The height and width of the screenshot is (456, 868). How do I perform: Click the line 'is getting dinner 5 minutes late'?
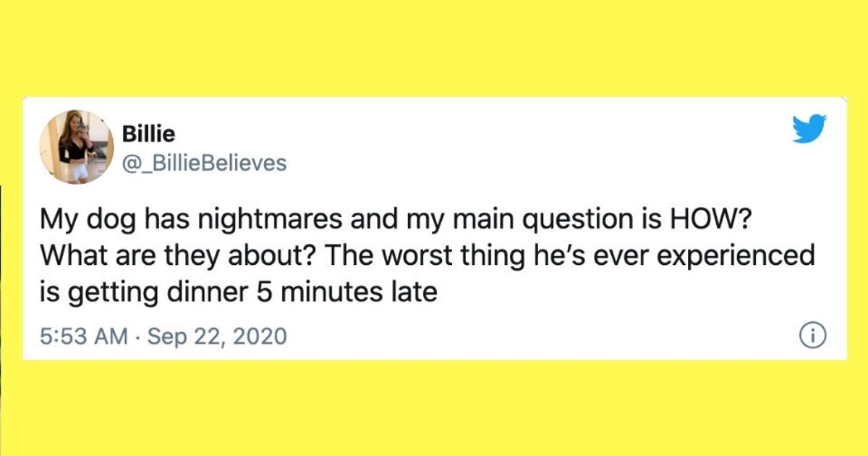[239, 292]
